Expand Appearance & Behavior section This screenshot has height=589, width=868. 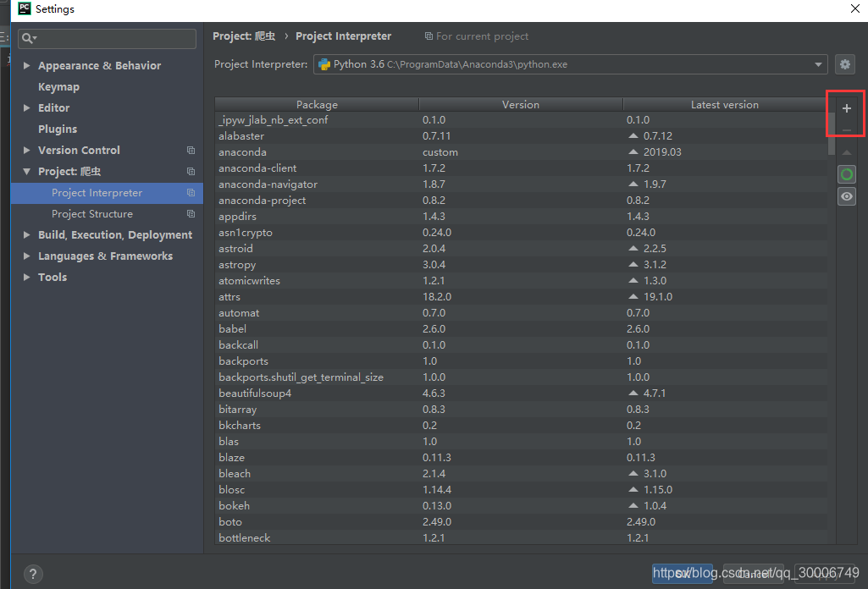tap(26, 65)
